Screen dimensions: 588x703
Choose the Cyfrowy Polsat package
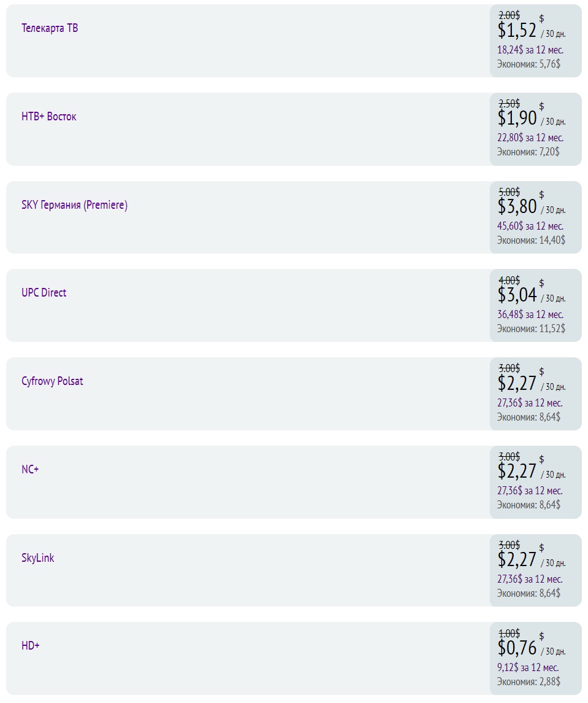coord(52,381)
